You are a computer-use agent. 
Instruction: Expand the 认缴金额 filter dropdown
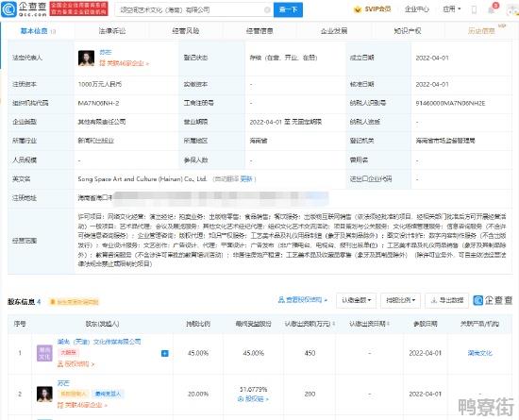(x=356, y=300)
